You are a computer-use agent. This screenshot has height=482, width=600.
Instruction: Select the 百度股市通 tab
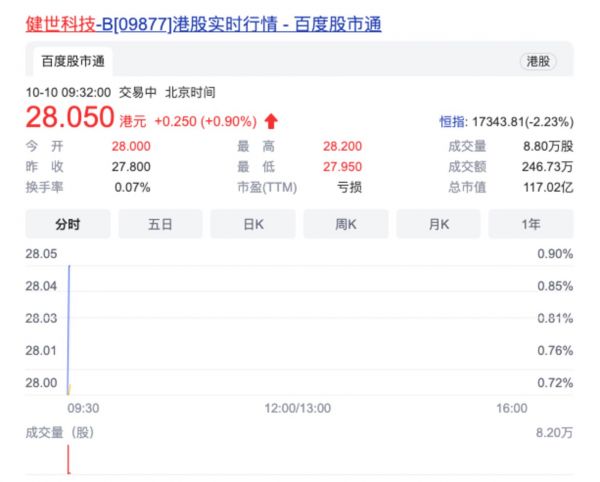tap(75, 61)
